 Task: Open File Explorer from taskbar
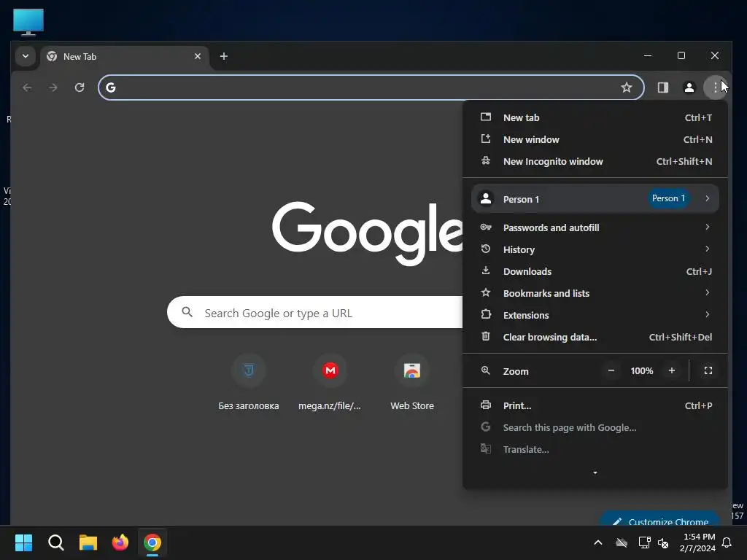point(88,542)
